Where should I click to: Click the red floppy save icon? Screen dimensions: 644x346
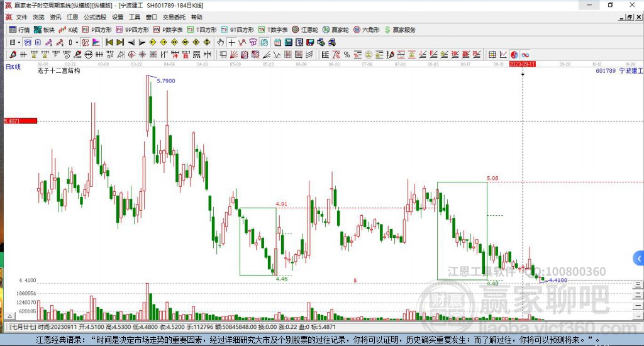pyautogui.click(x=310, y=42)
